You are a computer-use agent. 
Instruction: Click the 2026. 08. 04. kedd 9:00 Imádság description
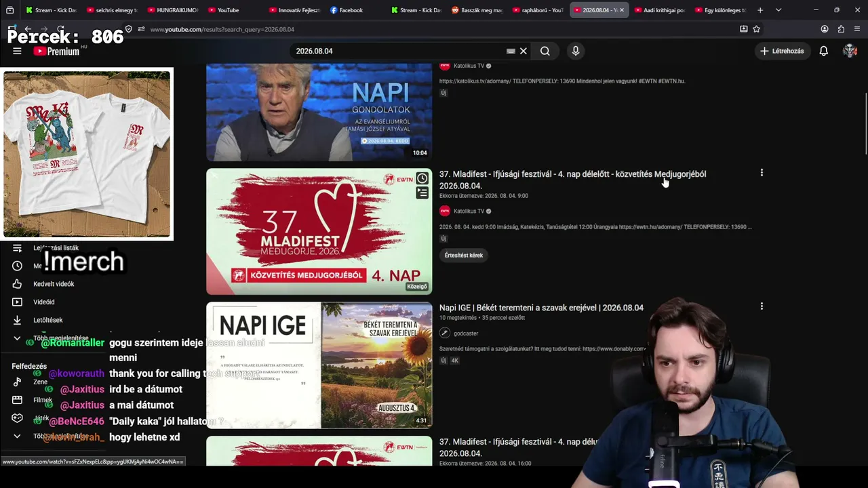(x=595, y=227)
